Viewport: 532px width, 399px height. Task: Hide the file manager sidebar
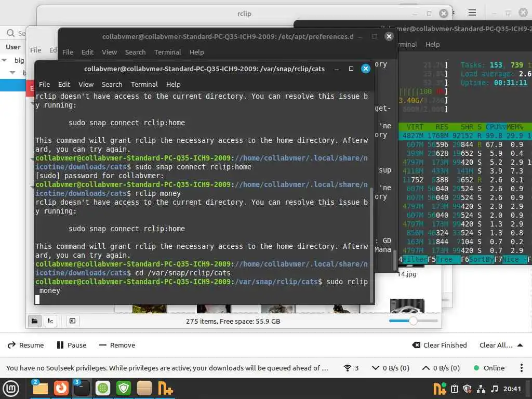click(72, 321)
